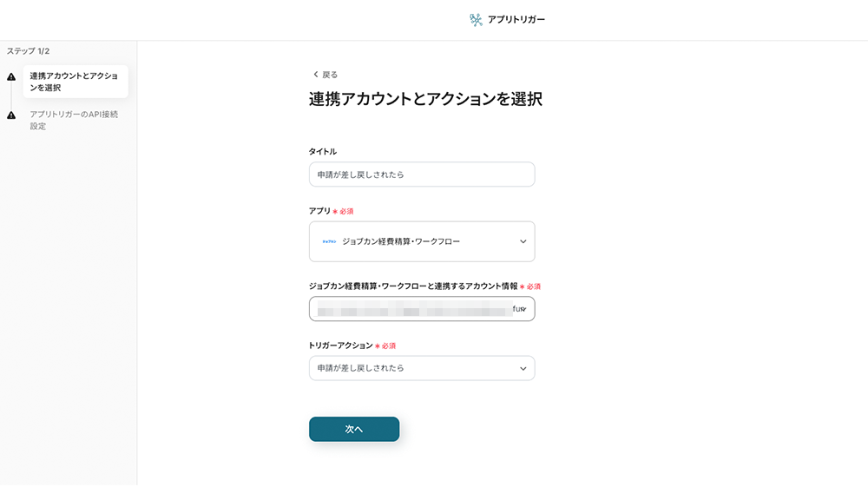Click the app trigger icon in header
Screen dimensions: 868x487
pyautogui.click(x=476, y=19)
